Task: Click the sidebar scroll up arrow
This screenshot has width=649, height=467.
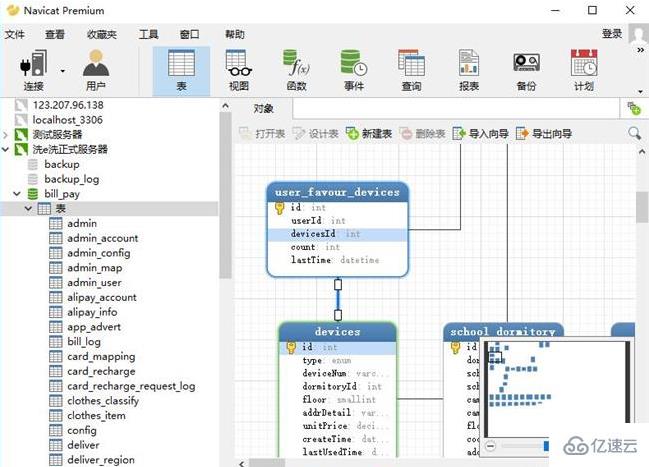Action: point(226,106)
